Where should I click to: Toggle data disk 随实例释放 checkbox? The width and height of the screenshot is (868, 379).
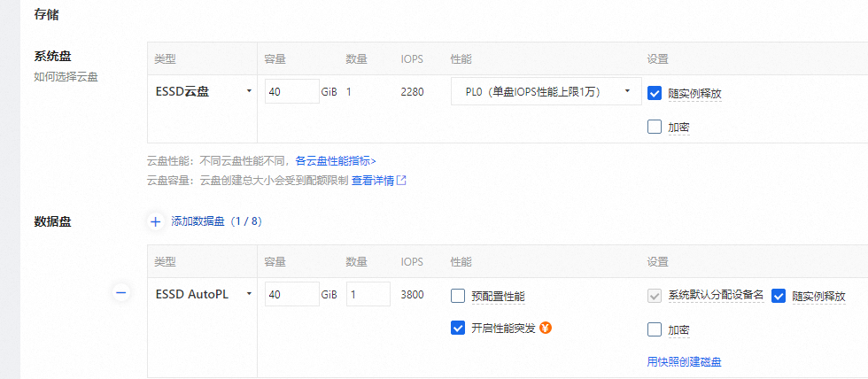tap(779, 296)
